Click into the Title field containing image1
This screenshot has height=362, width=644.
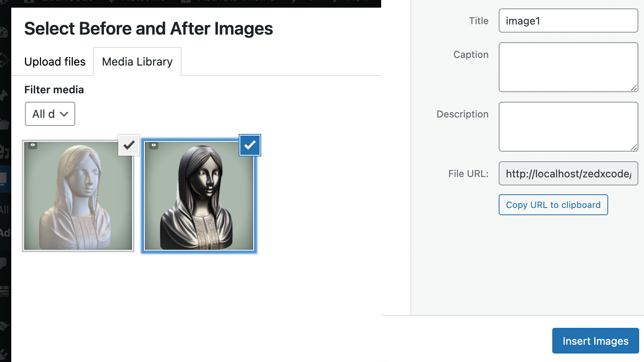(x=568, y=21)
